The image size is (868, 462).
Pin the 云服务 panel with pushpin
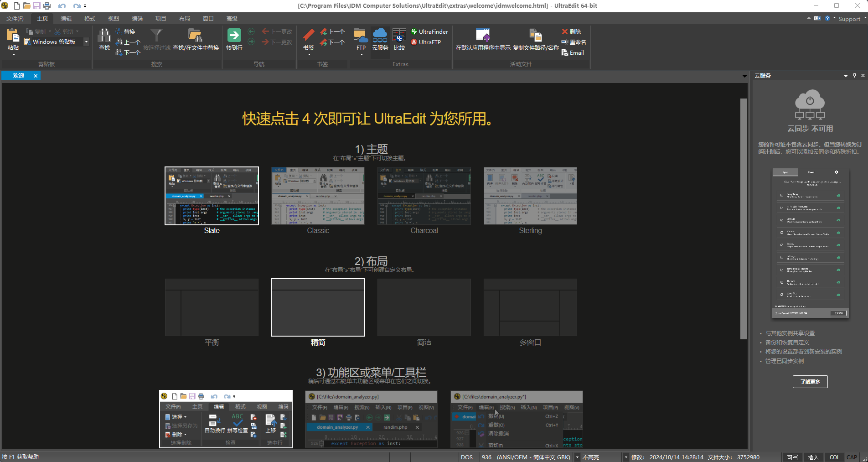[x=854, y=76]
